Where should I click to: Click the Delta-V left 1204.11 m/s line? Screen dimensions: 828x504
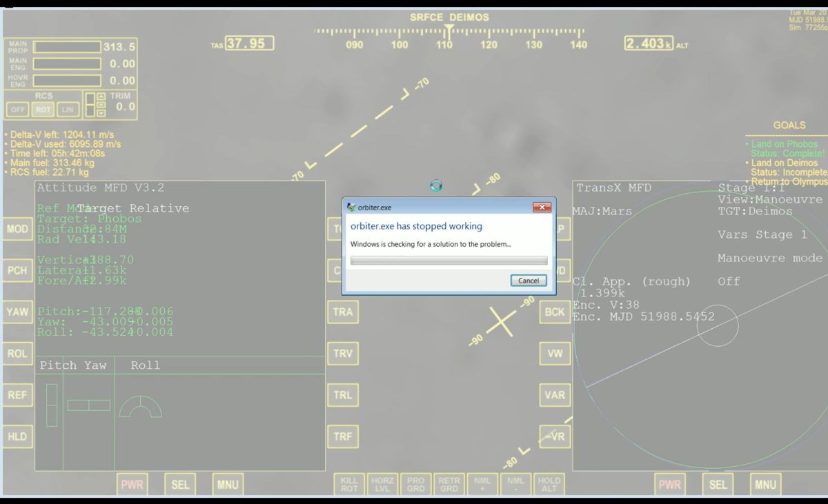pyautogui.click(x=59, y=134)
